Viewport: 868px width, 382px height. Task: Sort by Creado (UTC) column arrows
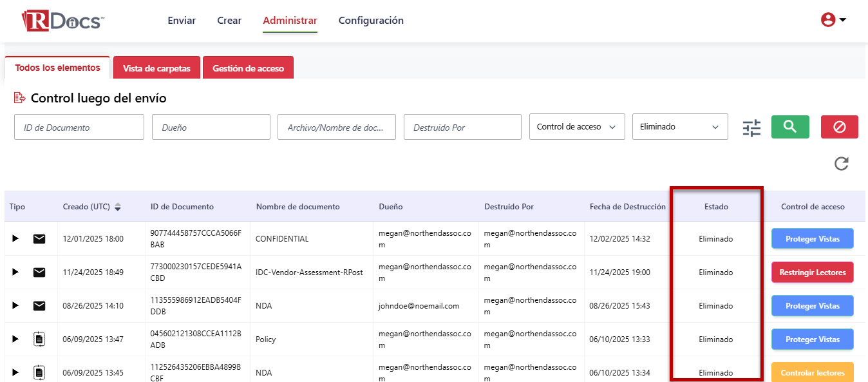pyautogui.click(x=118, y=207)
